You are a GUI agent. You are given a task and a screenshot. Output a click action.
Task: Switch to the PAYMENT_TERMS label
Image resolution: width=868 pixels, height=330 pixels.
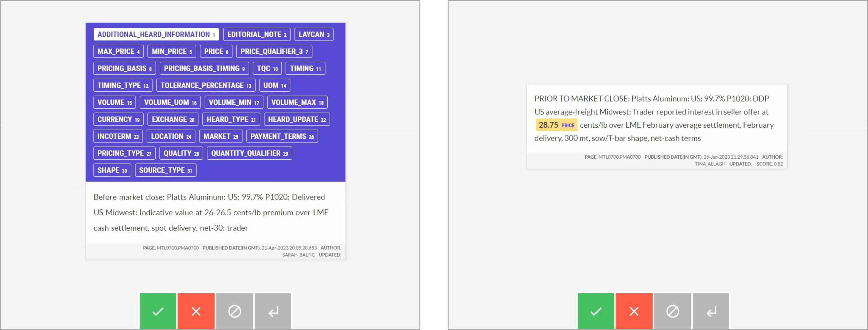(x=282, y=136)
